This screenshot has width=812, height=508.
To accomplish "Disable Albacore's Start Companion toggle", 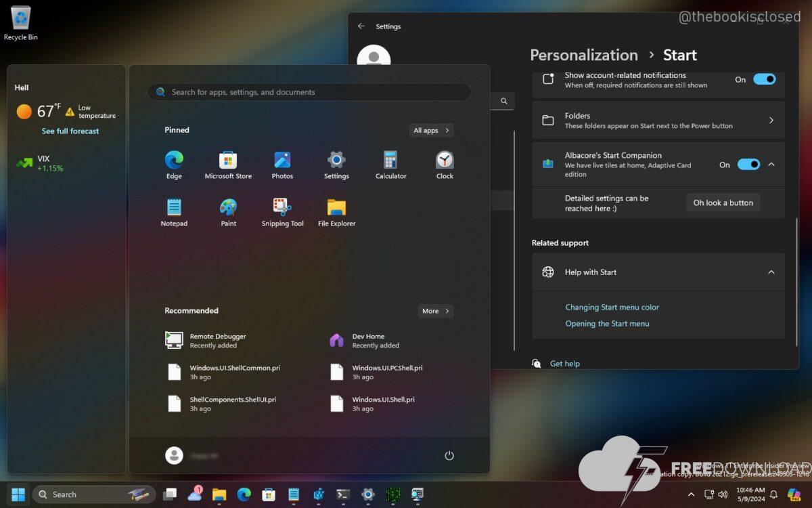I will point(748,165).
